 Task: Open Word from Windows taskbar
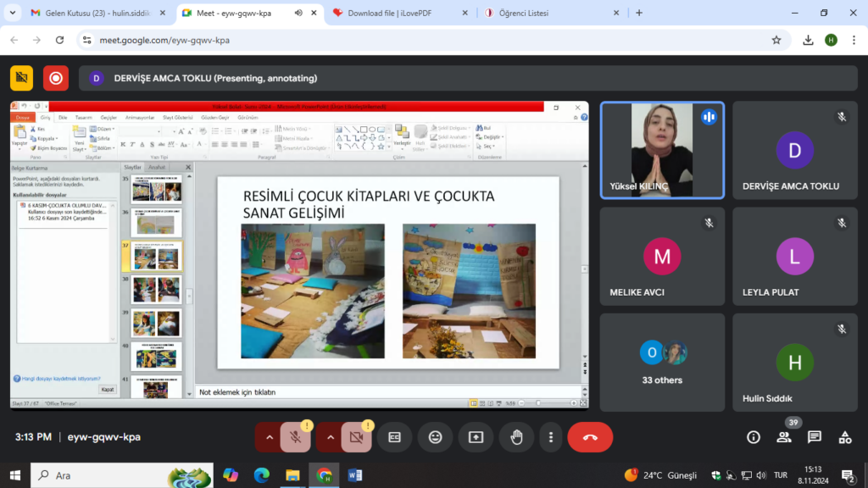pos(354,475)
